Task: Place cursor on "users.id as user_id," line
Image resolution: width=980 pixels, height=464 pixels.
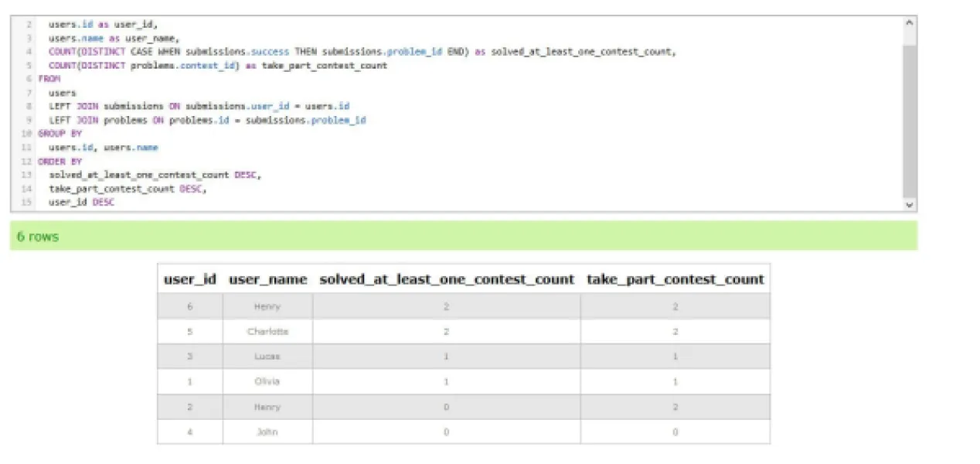Action: (x=103, y=24)
